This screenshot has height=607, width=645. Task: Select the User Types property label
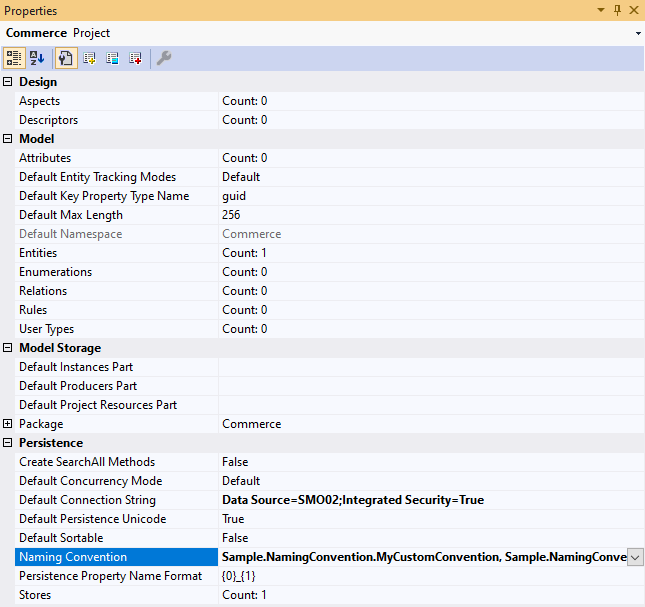(46, 329)
